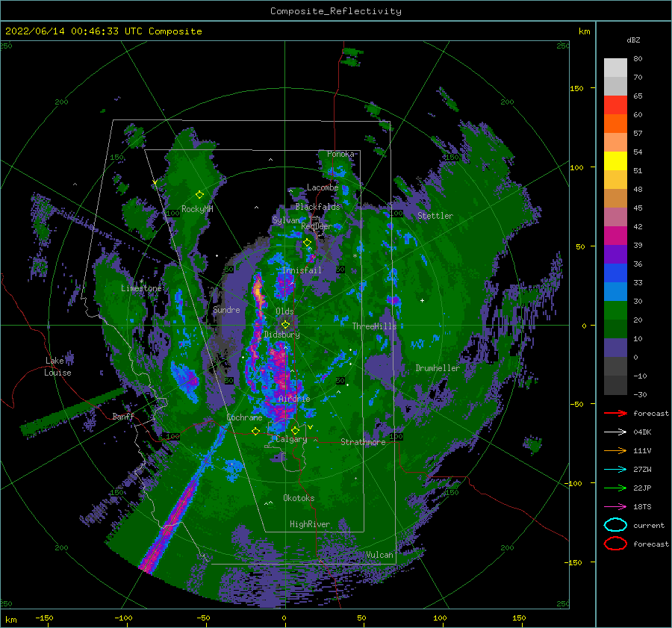Click the Didsbury label

282,335
